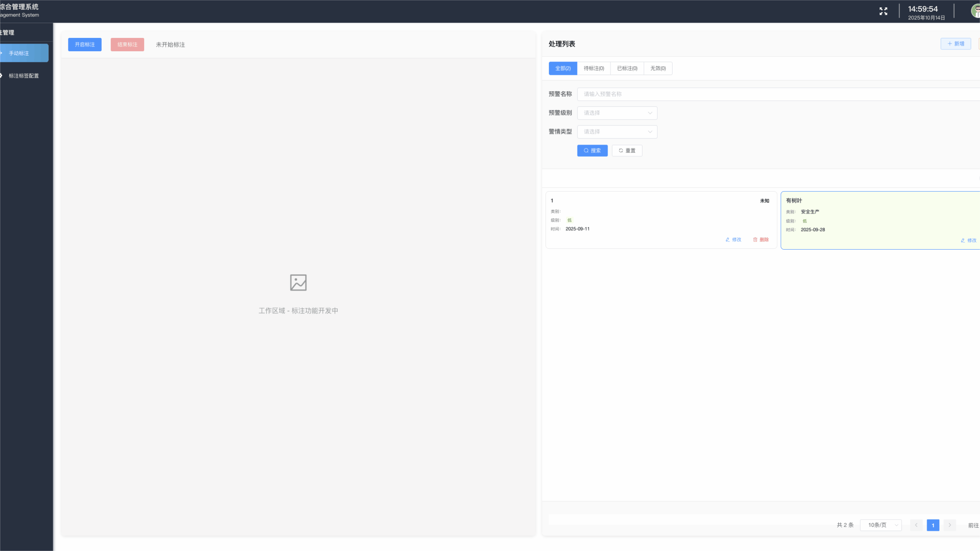Screen dimensions: 980x551
Task: Click the user avatar icon
Action: pyautogui.click(x=976, y=11)
